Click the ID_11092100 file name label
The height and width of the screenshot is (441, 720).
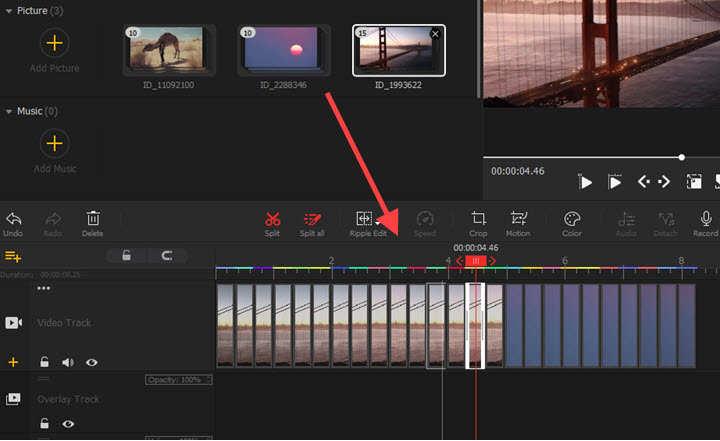coord(169,85)
